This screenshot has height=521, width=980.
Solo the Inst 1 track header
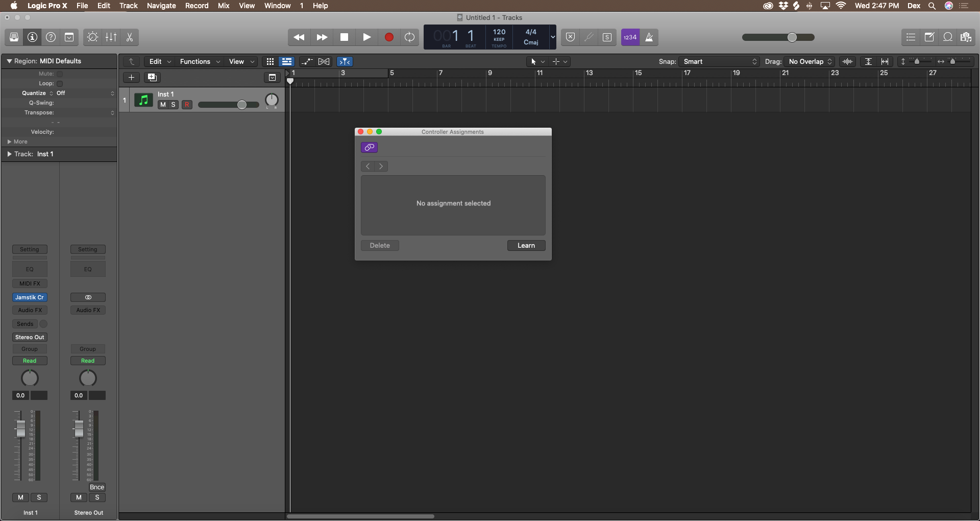pyautogui.click(x=174, y=105)
